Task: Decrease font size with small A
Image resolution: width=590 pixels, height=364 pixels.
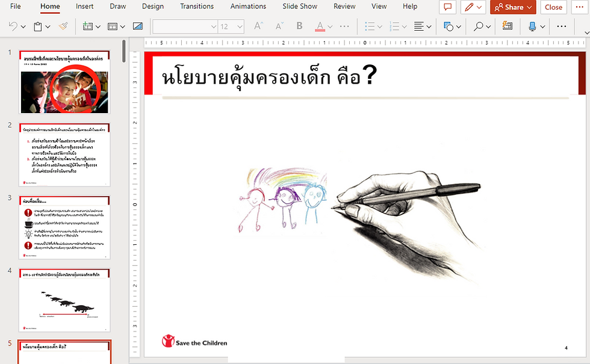Action: [279, 26]
